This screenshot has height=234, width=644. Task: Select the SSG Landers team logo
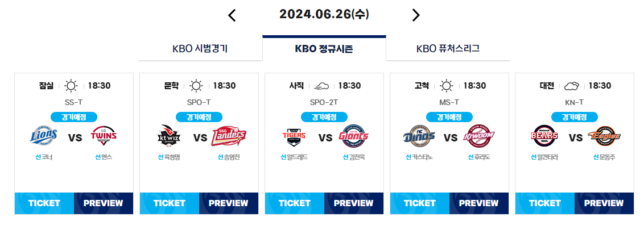coord(229,136)
